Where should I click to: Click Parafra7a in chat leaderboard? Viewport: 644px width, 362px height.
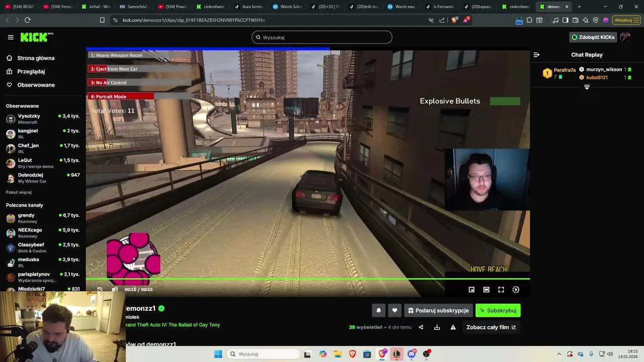point(565,70)
